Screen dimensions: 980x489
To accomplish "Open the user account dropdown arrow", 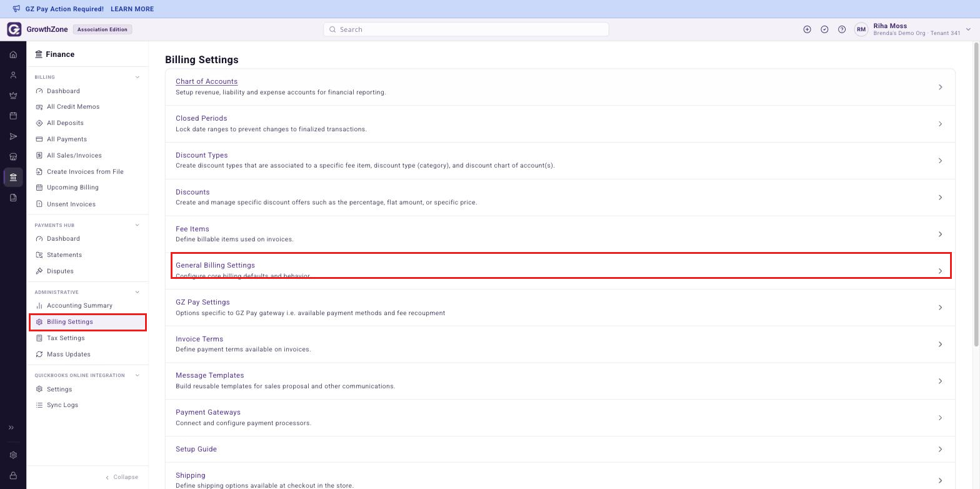I will point(968,29).
